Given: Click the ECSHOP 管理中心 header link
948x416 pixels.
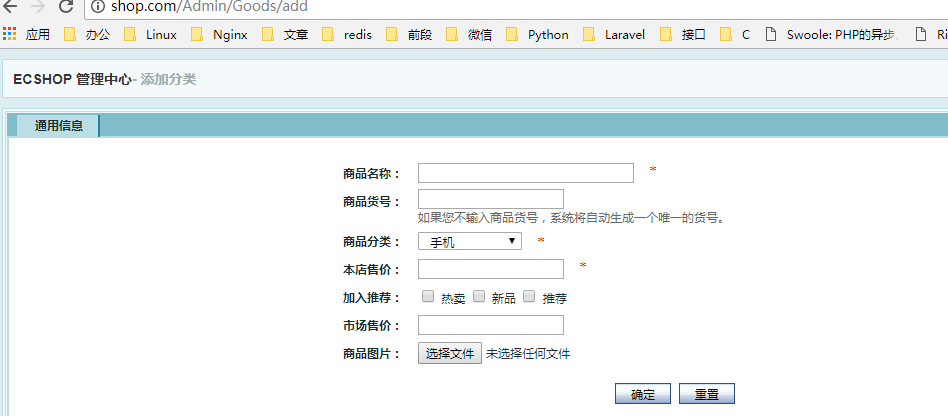Looking at the screenshot, I should [72, 79].
